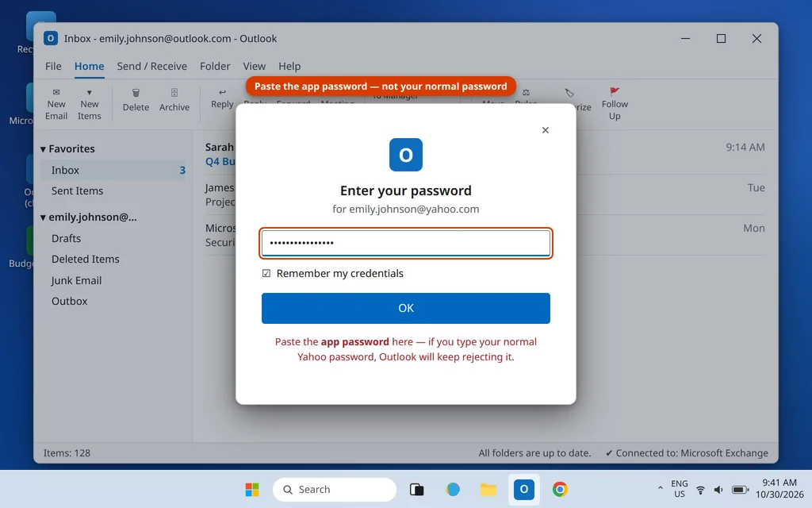Click the Archive ribbon button

coord(174,99)
